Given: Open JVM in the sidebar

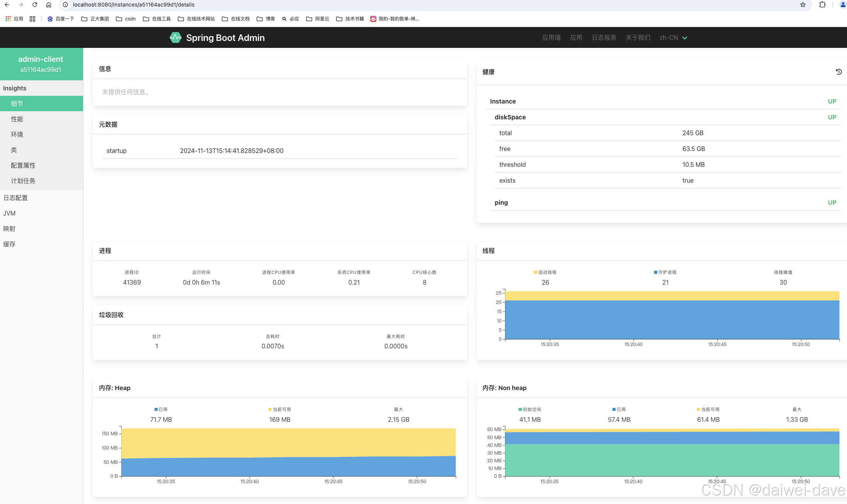Looking at the screenshot, I should (41, 213).
